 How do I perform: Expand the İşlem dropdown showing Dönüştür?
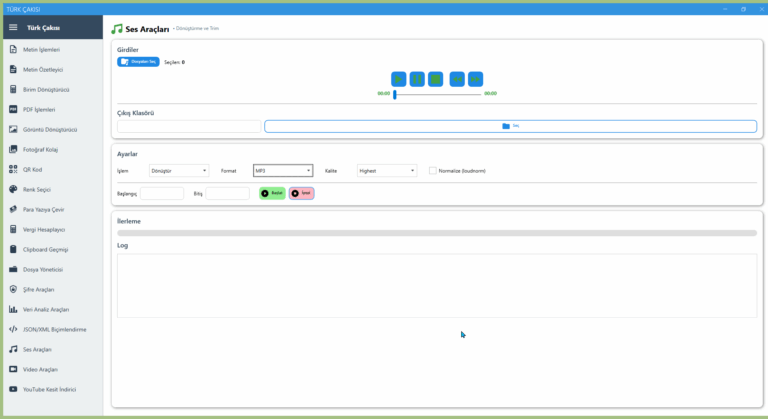coord(178,170)
